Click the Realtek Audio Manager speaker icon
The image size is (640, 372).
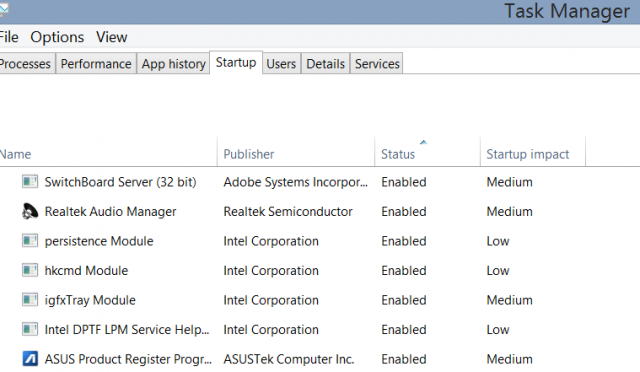pos(30,211)
